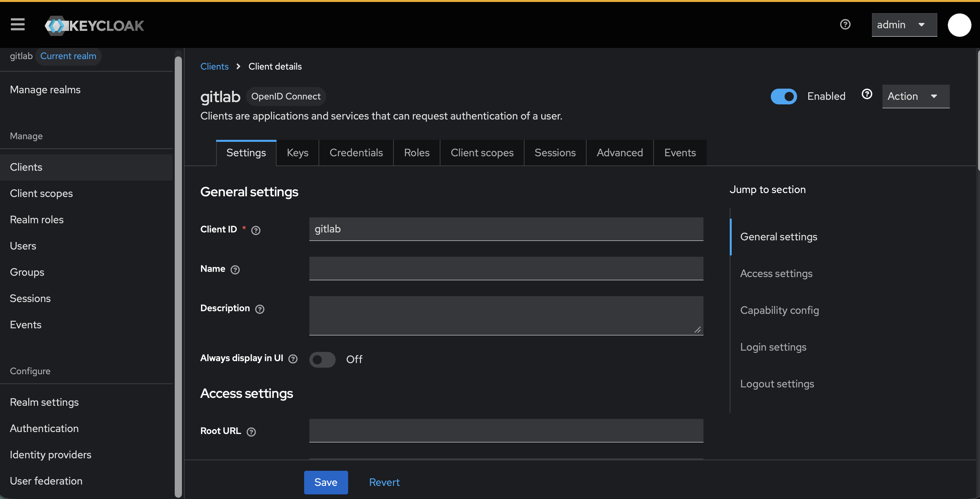Viewport: 980px width, 499px height.
Task: Open Authentication in sidebar
Action: coord(86,429)
